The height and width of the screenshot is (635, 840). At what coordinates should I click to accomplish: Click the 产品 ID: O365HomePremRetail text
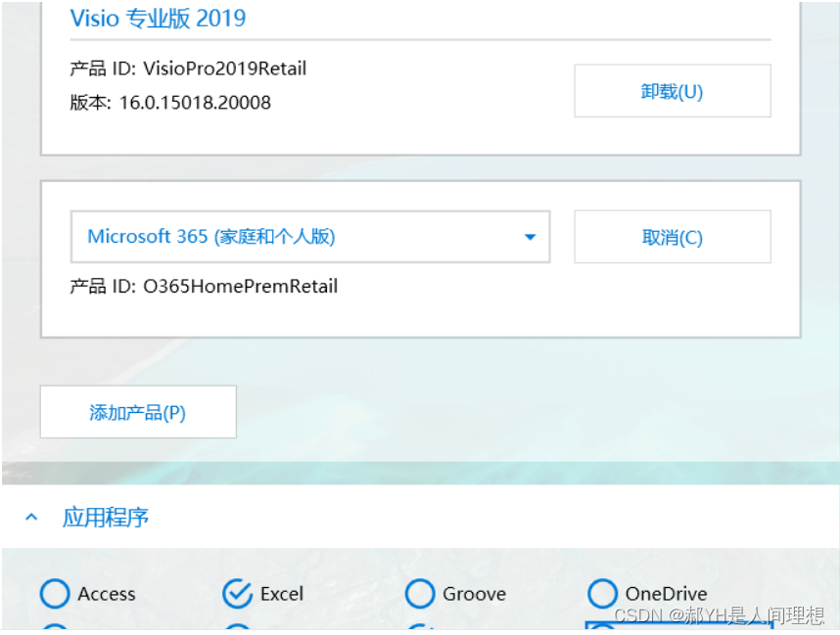click(204, 286)
